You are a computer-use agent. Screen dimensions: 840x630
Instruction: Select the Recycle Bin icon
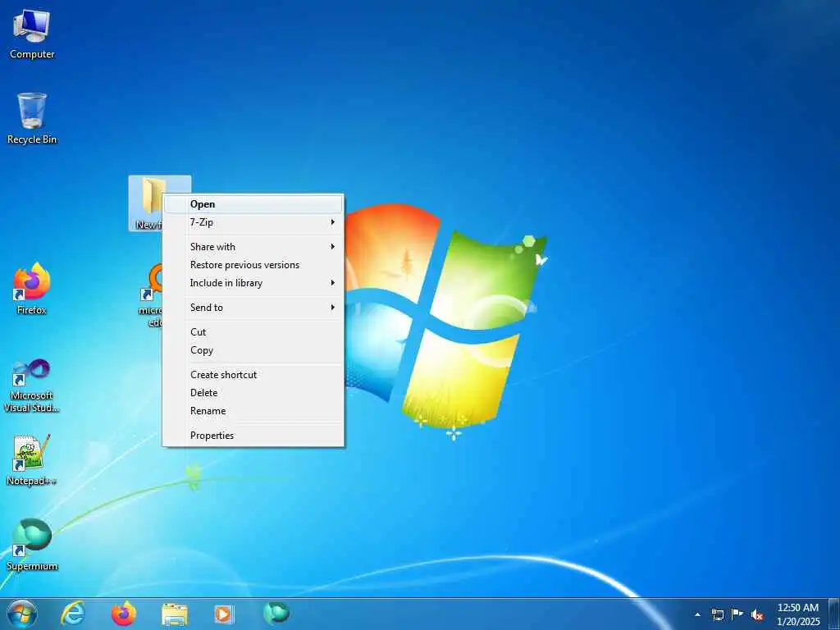click(32, 119)
